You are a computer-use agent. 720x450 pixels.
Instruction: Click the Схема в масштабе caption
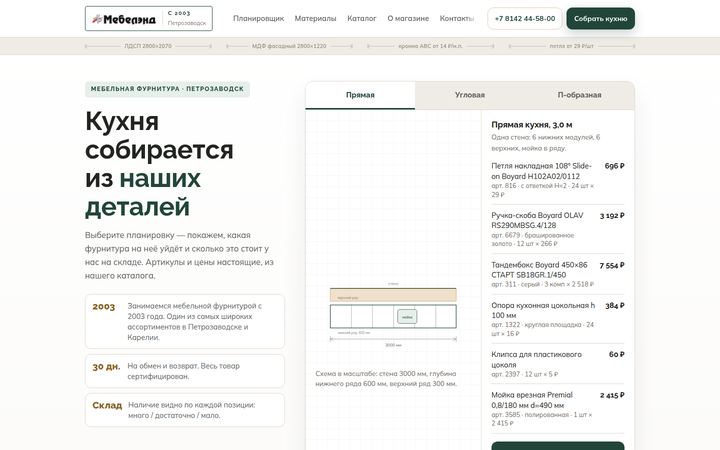click(x=386, y=378)
